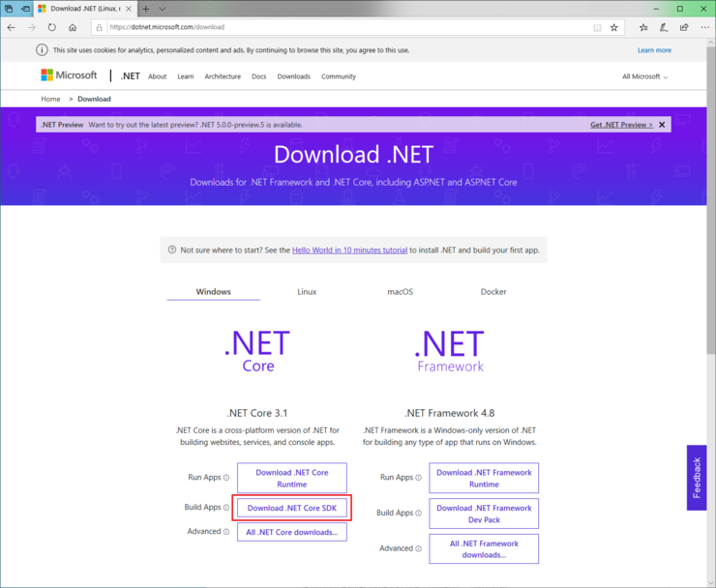This screenshot has width=716, height=588.
Task: Open the Downloads menu item
Action: tap(293, 76)
